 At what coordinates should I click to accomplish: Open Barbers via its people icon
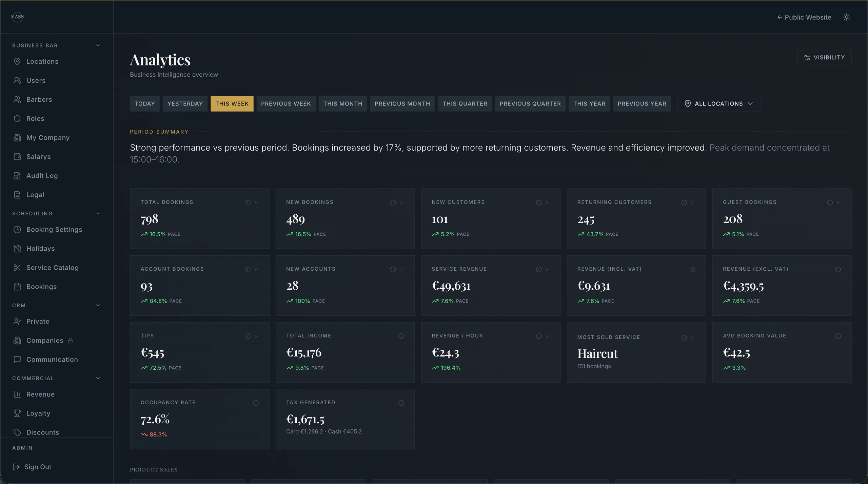pos(17,100)
